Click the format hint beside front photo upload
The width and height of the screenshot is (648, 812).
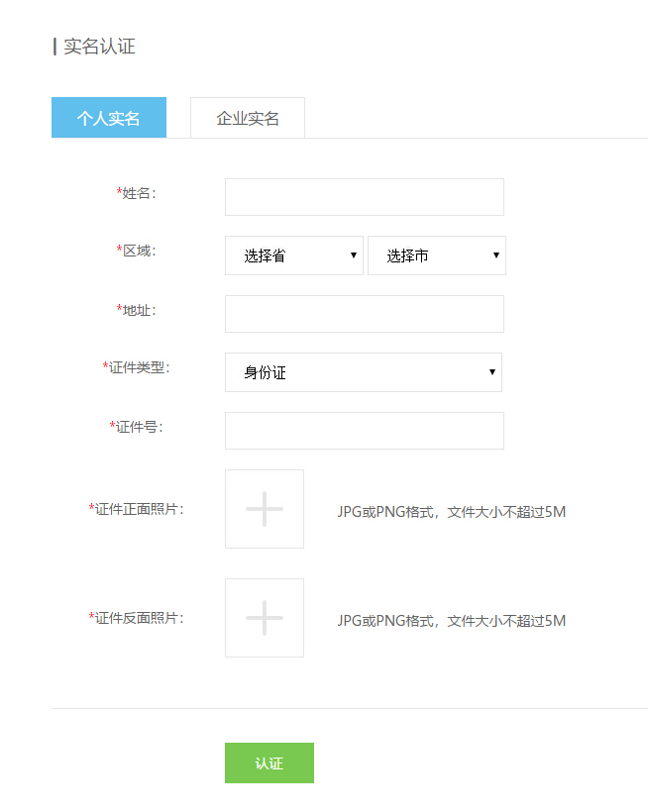point(451,512)
